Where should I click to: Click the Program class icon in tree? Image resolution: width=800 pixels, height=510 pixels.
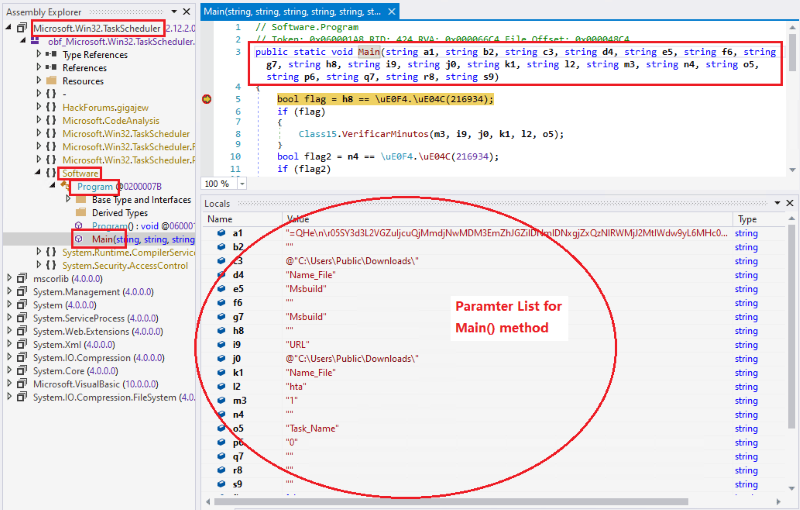pos(65,187)
